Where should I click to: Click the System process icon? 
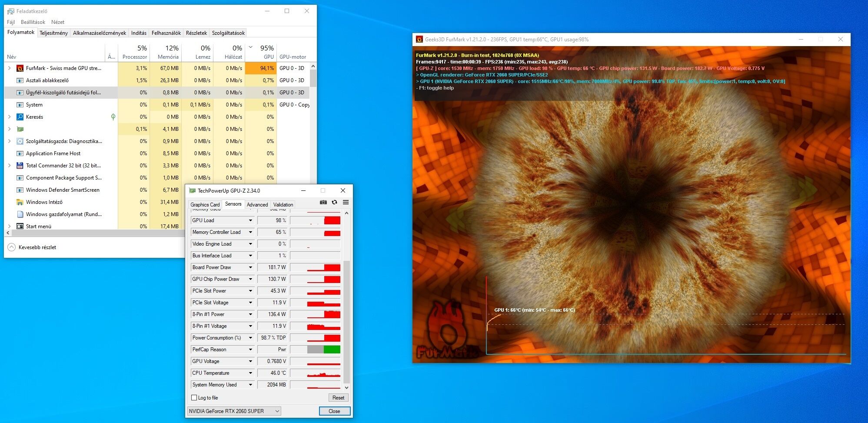pyautogui.click(x=20, y=105)
